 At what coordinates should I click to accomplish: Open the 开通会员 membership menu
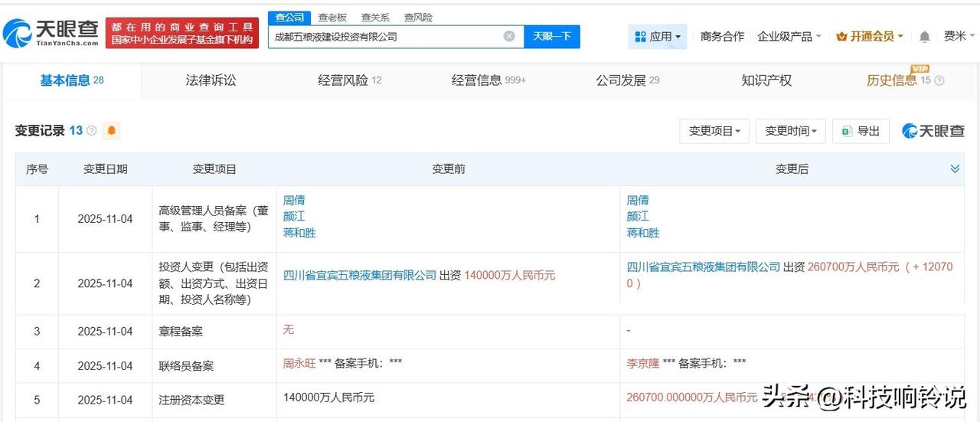[870, 36]
